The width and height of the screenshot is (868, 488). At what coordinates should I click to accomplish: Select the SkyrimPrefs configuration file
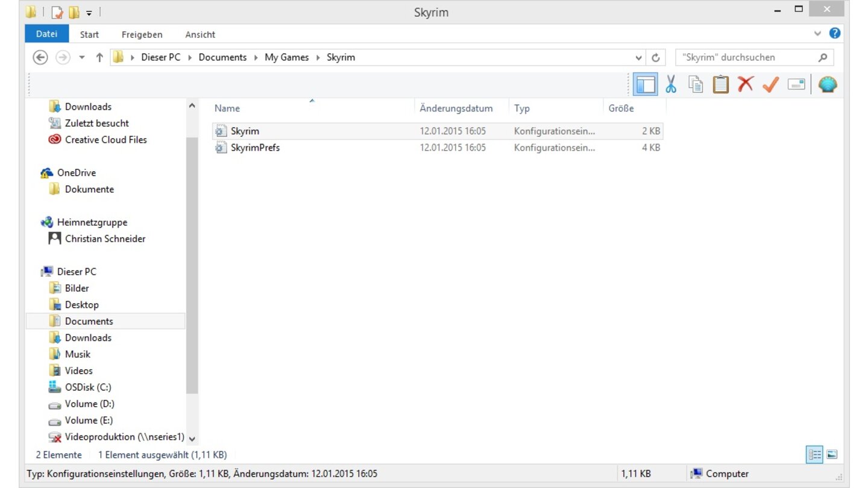[438, 148]
